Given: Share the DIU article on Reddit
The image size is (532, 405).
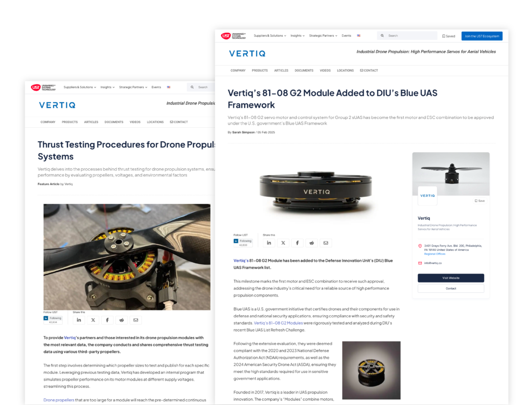Looking at the screenshot, I should coord(312,243).
